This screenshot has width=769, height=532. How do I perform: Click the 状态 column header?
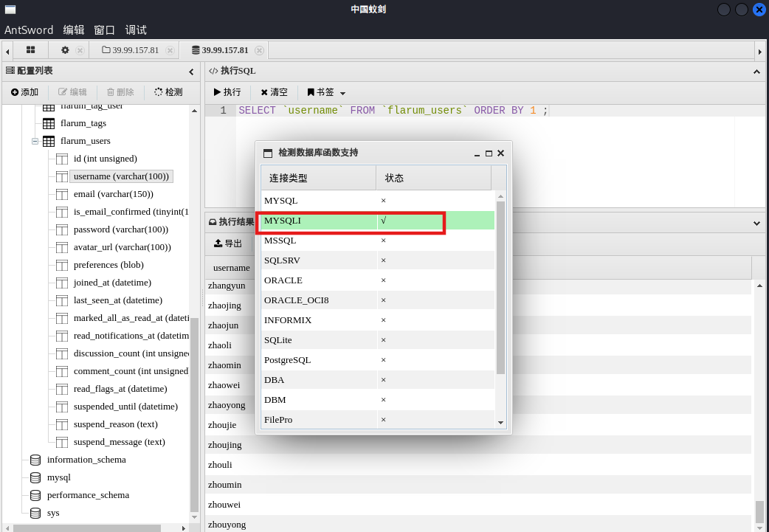click(x=433, y=178)
